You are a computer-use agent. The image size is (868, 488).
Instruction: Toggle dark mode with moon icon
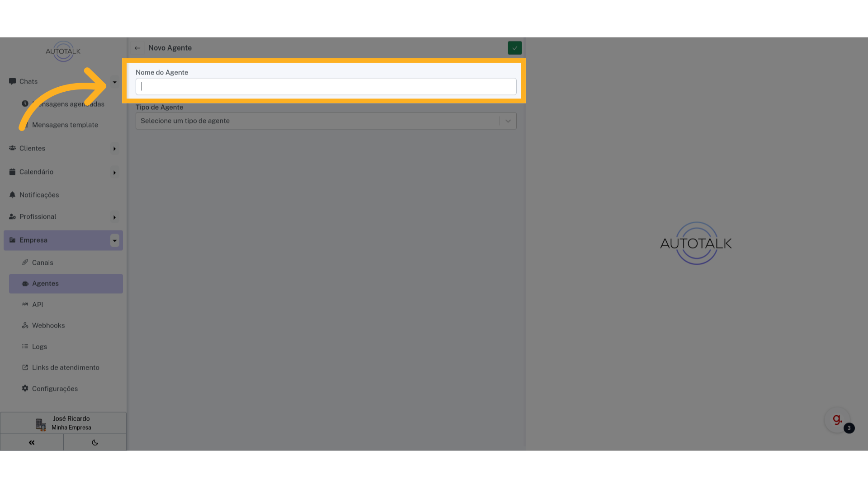click(x=95, y=442)
